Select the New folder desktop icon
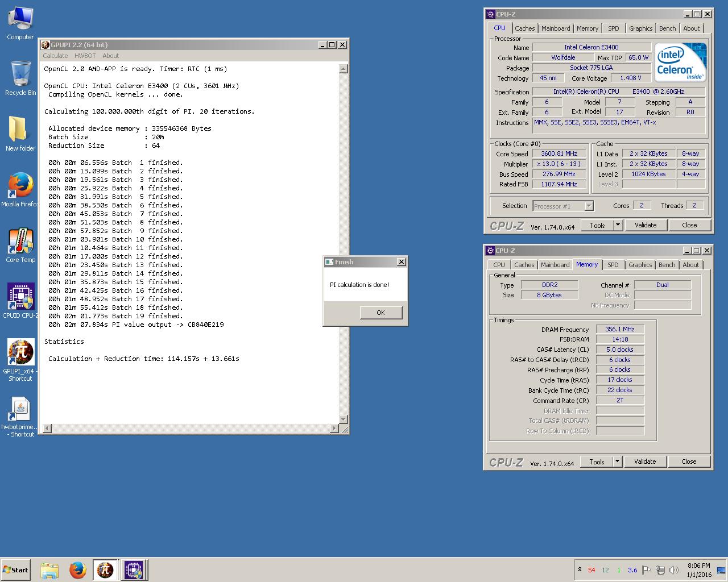 [x=20, y=134]
